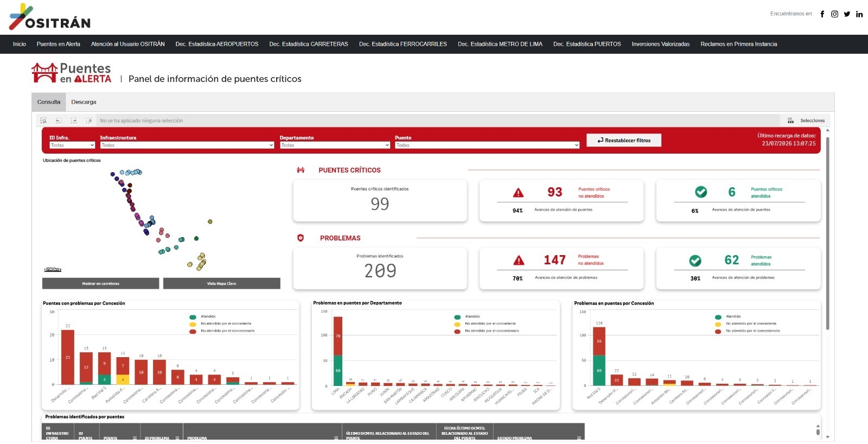Open OSITRÁN Instagram page

(834, 14)
